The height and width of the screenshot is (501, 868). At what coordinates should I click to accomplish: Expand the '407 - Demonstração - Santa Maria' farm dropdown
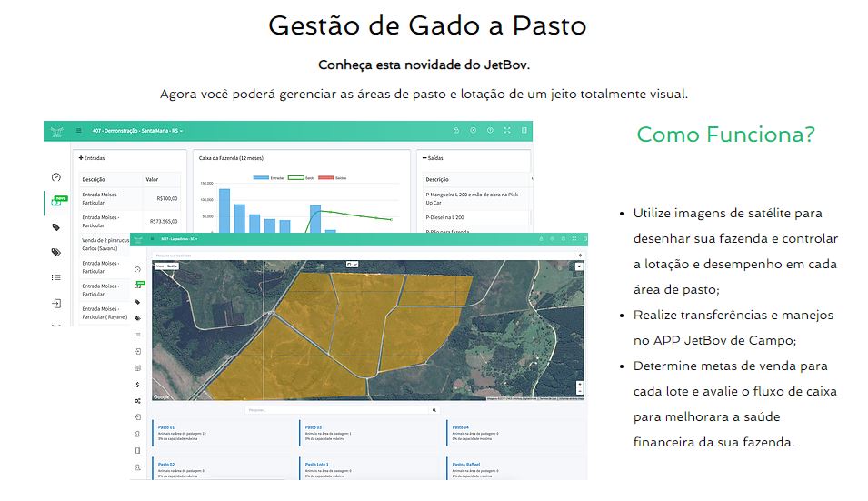(137, 131)
